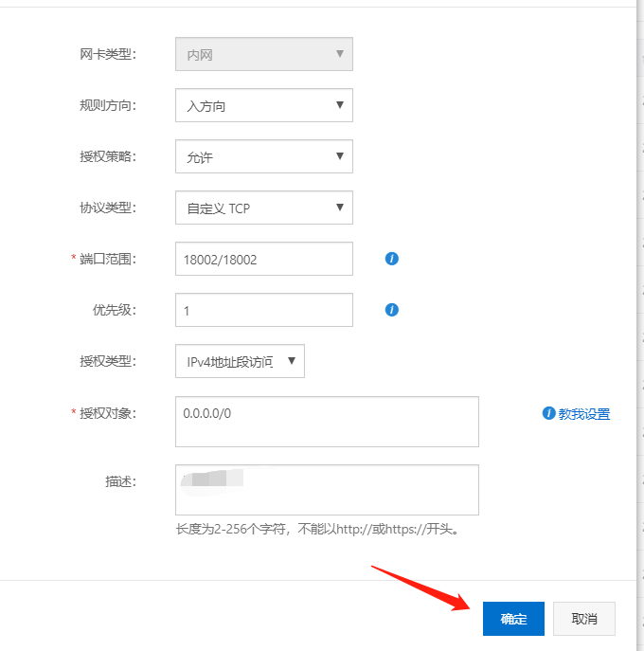Click the port range field containing 18002/18002
Viewport: 644px width, 651px height.
click(264, 259)
